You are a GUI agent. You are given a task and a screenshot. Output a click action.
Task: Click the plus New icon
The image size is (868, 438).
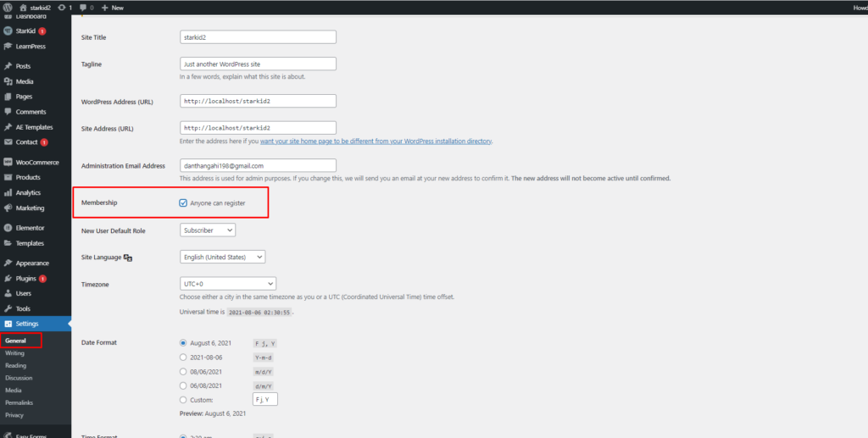coord(104,8)
